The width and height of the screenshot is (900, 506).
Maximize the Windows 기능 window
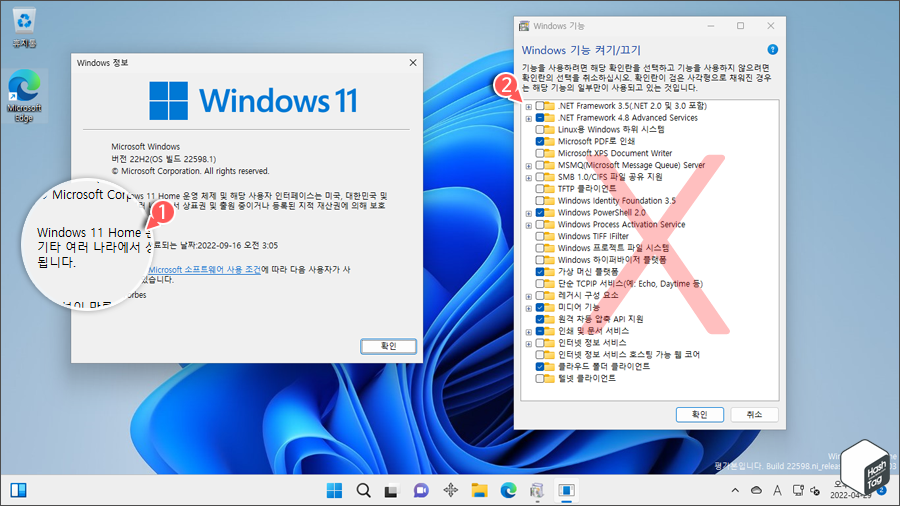740,26
